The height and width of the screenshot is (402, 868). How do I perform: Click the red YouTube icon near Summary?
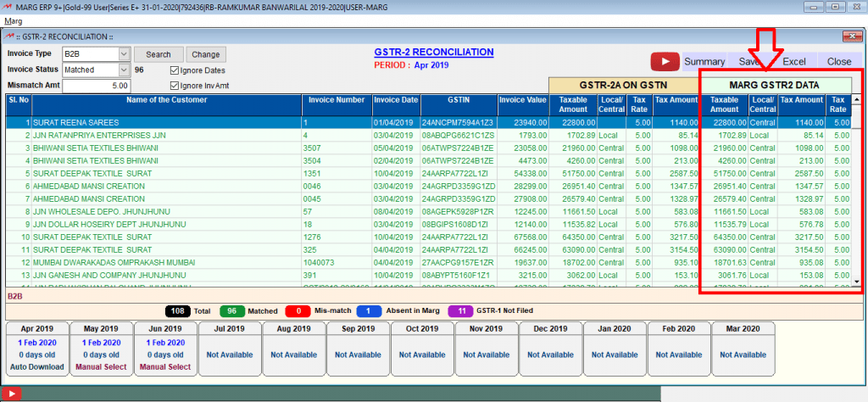[665, 61]
